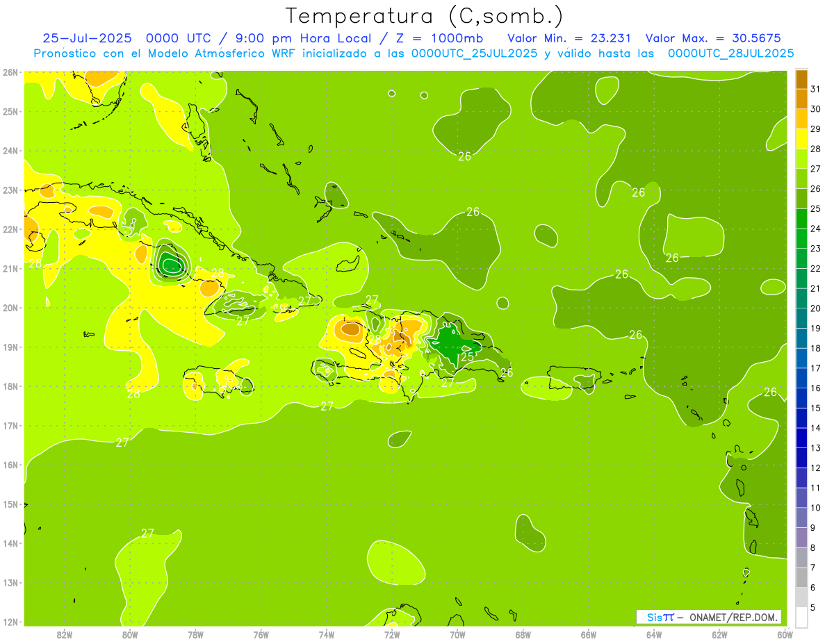Click the '64W' longitude label

654,634
